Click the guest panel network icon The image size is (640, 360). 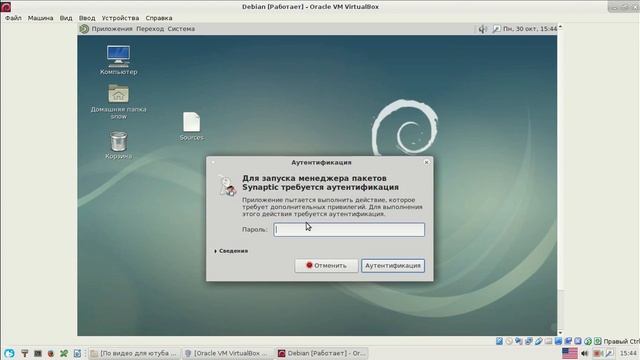coord(496,29)
